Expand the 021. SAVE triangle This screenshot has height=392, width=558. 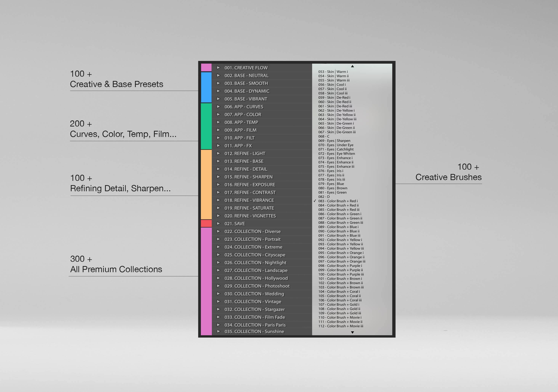click(218, 223)
